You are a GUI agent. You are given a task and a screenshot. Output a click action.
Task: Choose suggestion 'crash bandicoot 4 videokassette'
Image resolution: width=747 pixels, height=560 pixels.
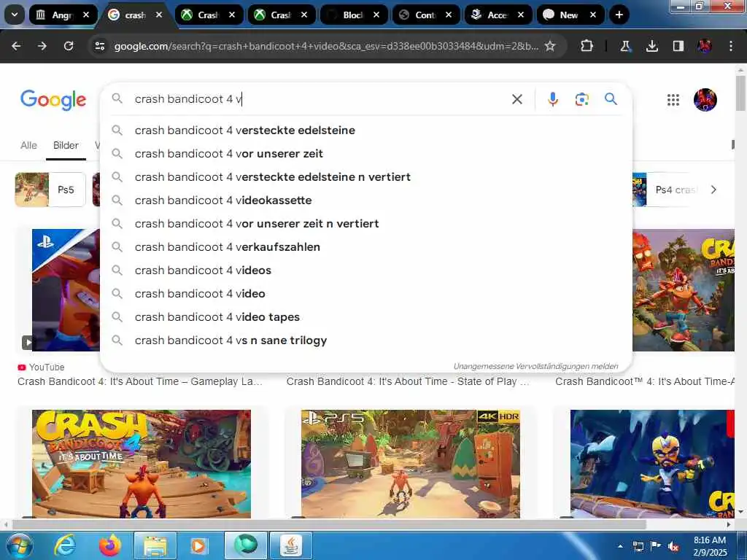367,200
